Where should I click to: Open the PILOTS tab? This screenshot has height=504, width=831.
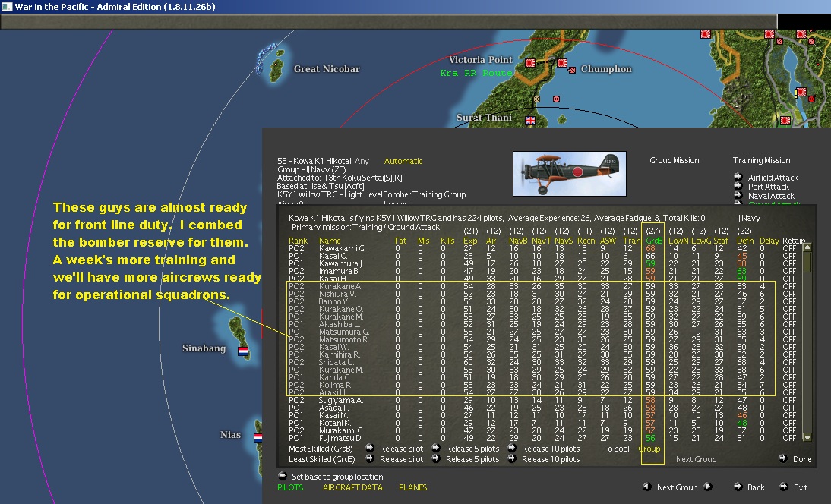[x=290, y=487]
